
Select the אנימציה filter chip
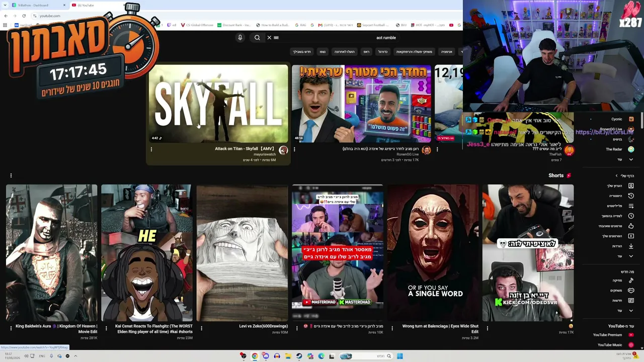[x=447, y=52]
